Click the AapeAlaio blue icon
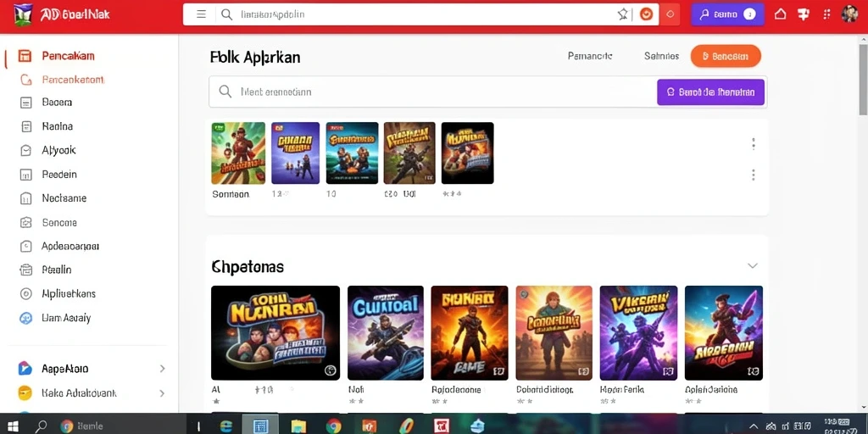The image size is (868, 434). [x=25, y=368]
